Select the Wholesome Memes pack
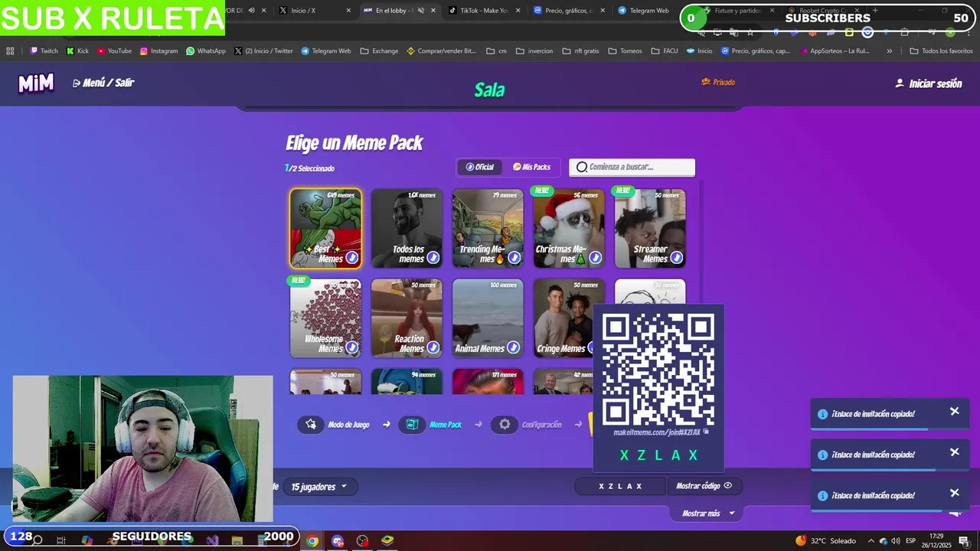980x551 pixels. coord(325,318)
